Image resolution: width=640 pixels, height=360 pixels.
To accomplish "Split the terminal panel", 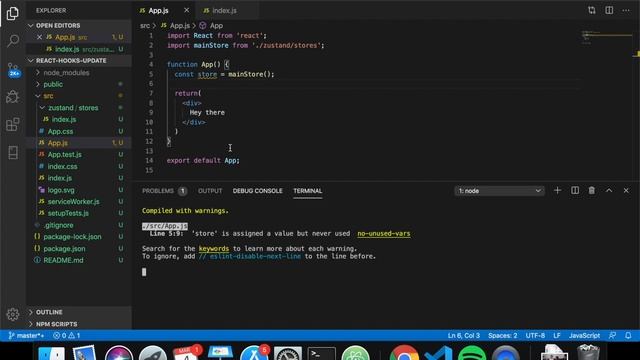I will [x=575, y=191].
